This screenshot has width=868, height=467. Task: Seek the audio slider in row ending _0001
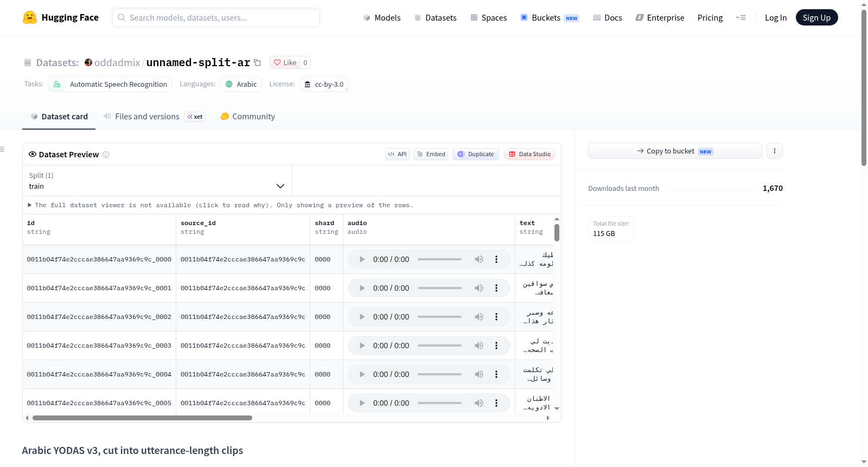(x=439, y=288)
